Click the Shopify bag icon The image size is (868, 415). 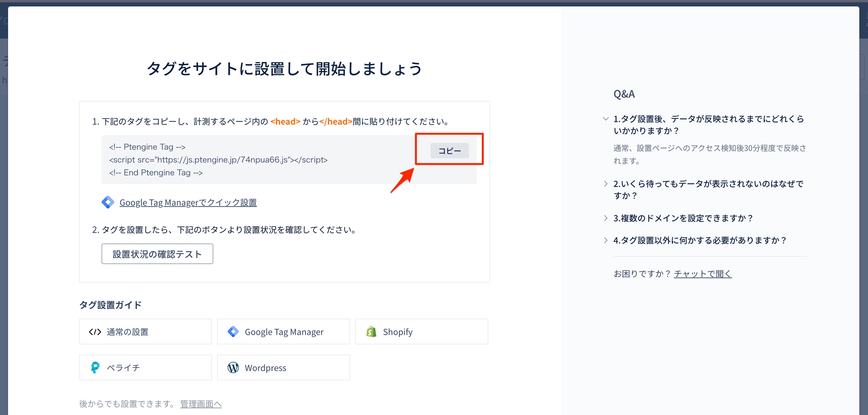point(371,332)
